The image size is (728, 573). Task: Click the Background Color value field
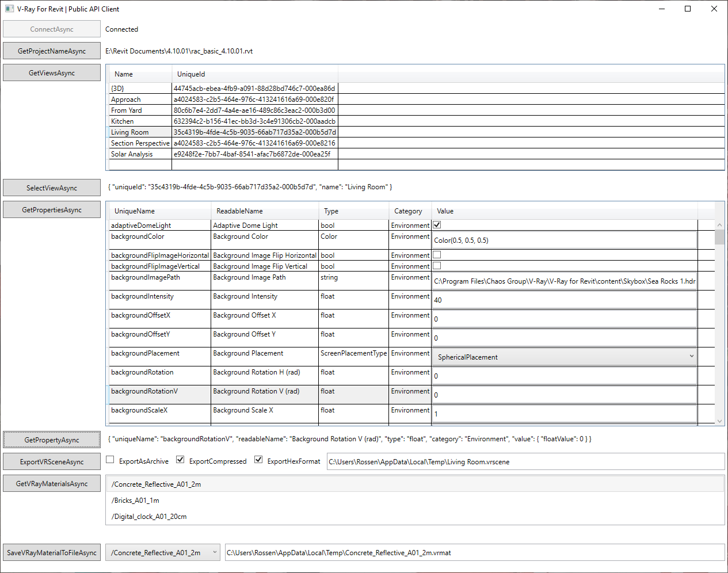(x=565, y=240)
